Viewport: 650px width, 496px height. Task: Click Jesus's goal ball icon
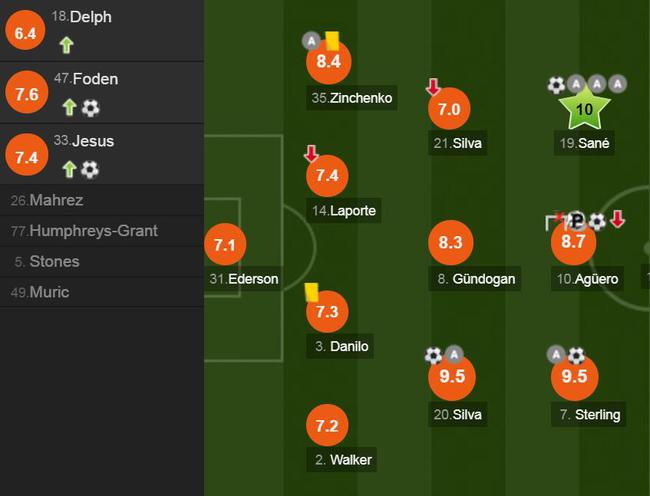tap(90, 169)
